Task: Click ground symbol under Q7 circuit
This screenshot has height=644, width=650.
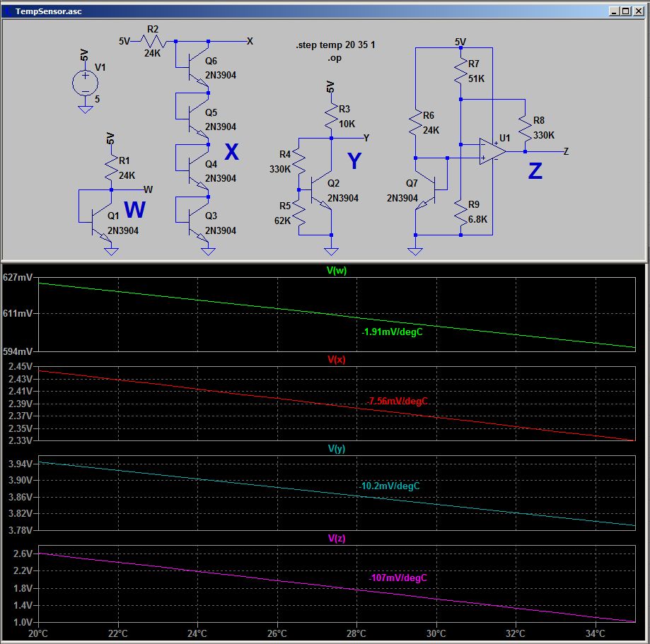Action: click(x=415, y=252)
